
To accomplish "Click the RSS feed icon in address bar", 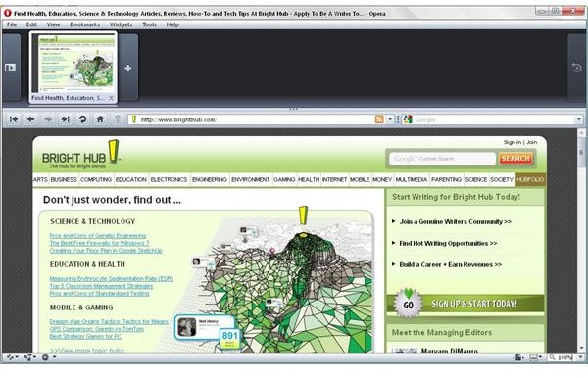I will pyautogui.click(x=379, y=119).
